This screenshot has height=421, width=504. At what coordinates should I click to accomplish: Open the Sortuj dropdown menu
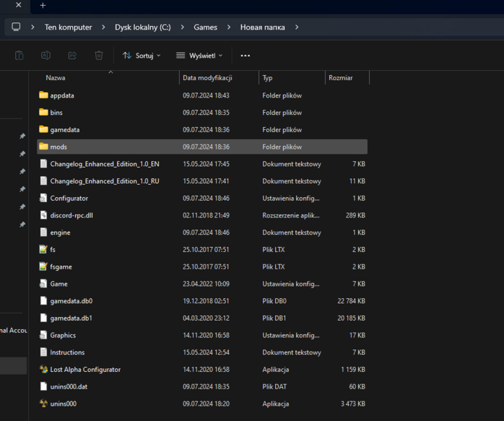[141, 55]
